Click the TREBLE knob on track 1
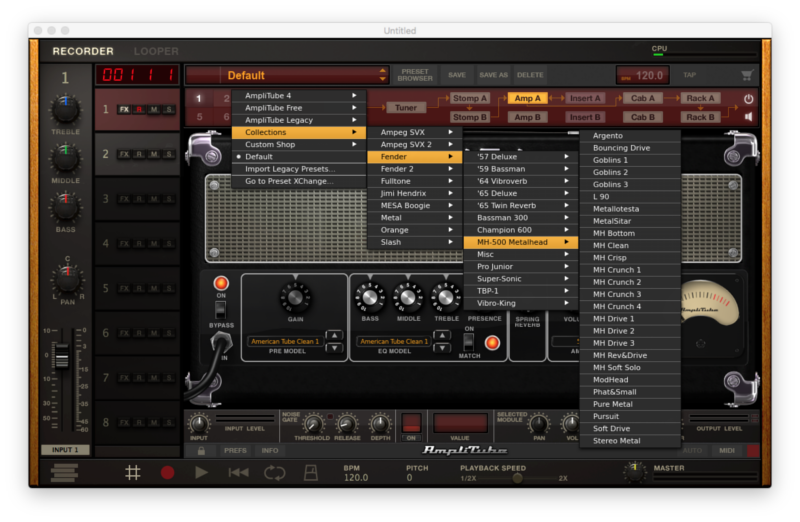 coord(65,109)
